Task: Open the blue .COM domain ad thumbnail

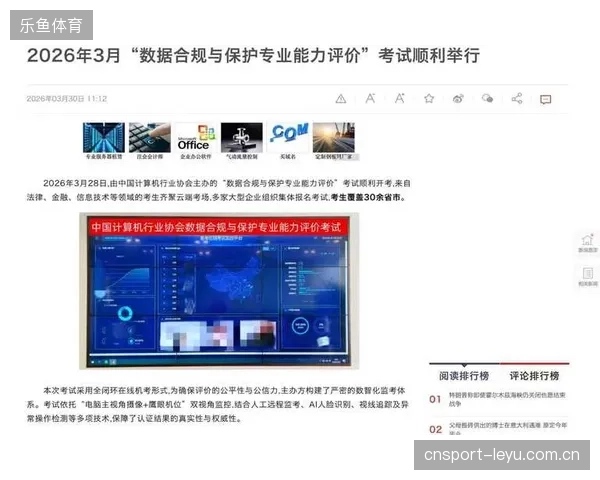Action: tap(288, 140)
